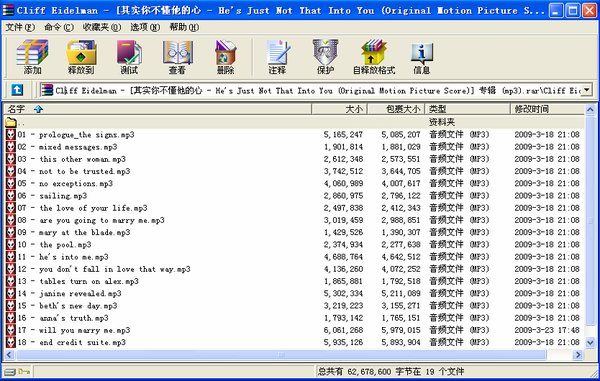This screenshot has width=600, height=381.
Task: Click the vertical scrollbar down arrow
Action: pos(590,343)
